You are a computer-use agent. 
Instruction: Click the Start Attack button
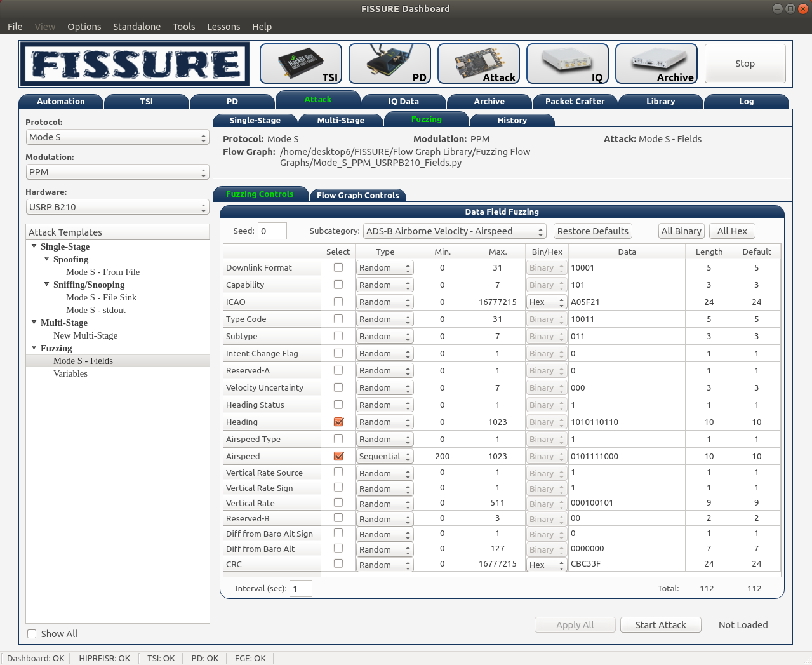point(660,625)
